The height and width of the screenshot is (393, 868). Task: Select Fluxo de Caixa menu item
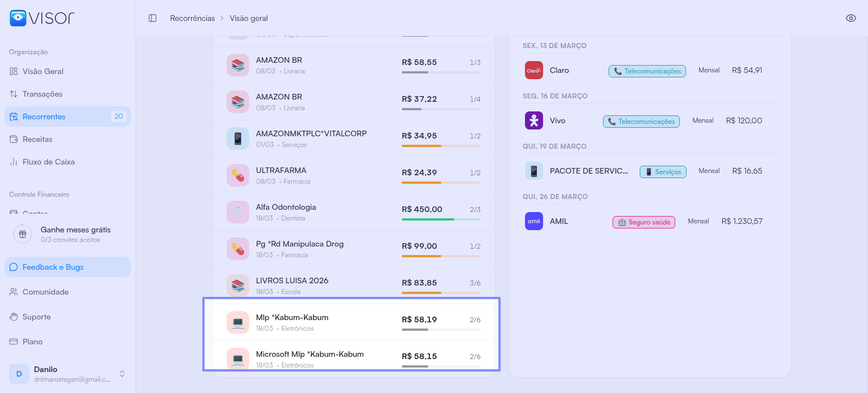coord(49,162)
